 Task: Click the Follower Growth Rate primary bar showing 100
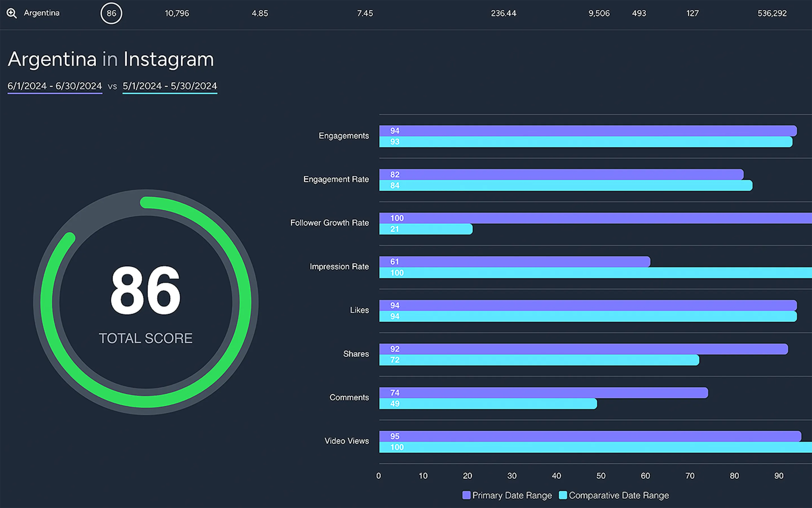coord(595,218)
